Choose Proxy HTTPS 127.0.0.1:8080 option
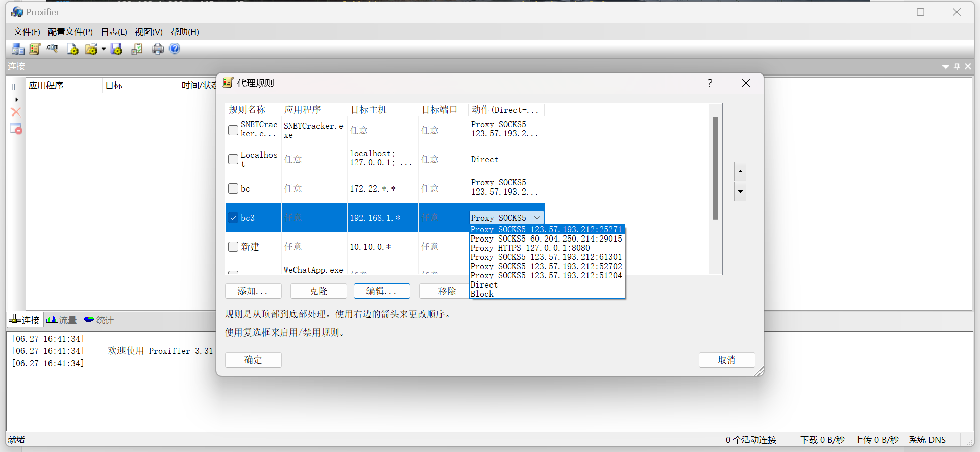Screen dimensions: 980x452 pyautogui.click(x=547, y=248)
